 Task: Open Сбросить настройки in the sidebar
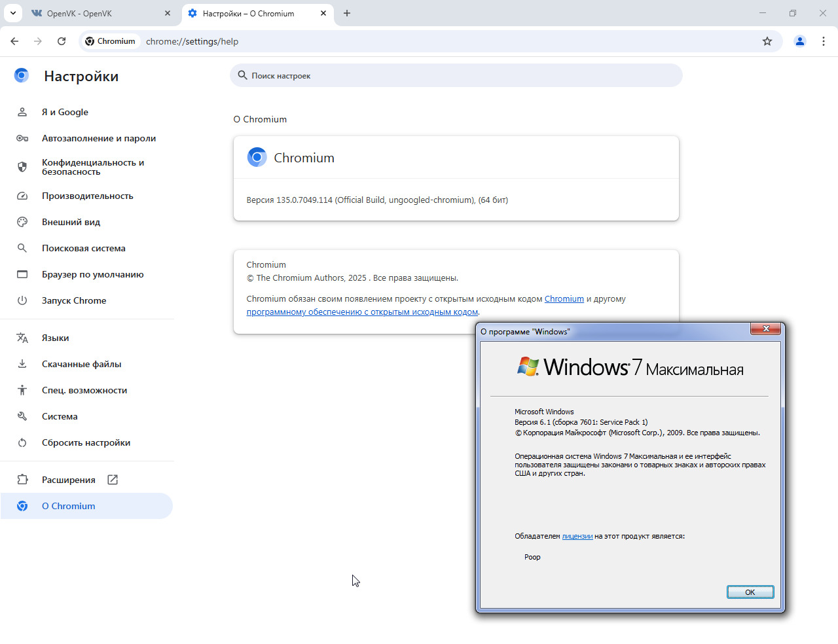(x=86, y=442)
